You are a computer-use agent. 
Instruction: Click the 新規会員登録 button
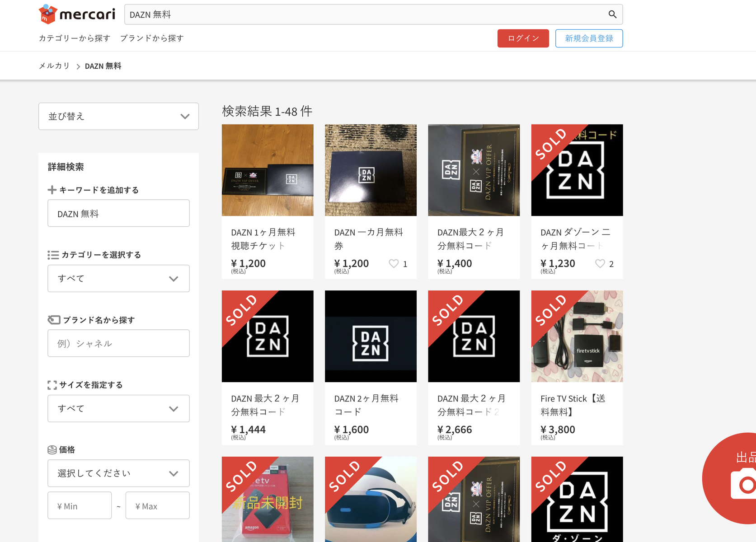point(589,38)
